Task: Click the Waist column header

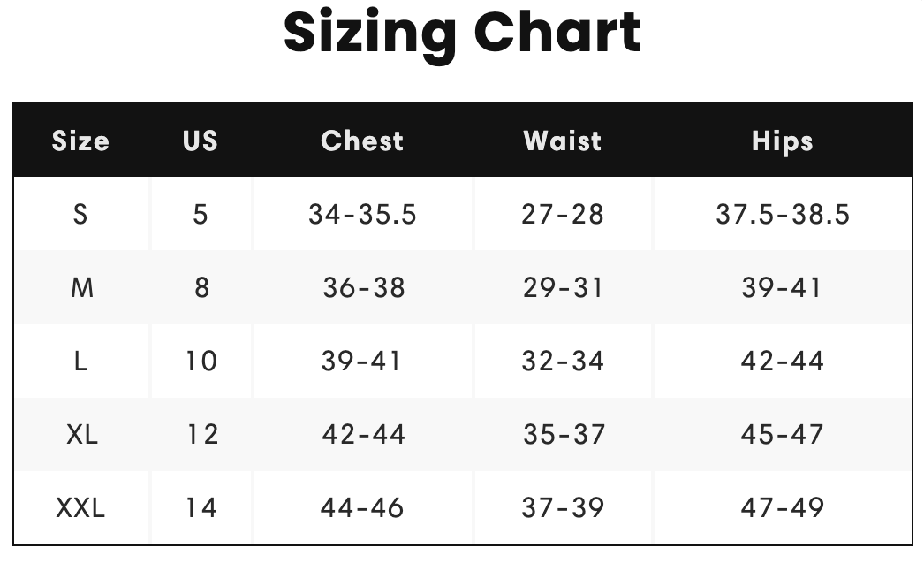Action: [x=562, y=141]
